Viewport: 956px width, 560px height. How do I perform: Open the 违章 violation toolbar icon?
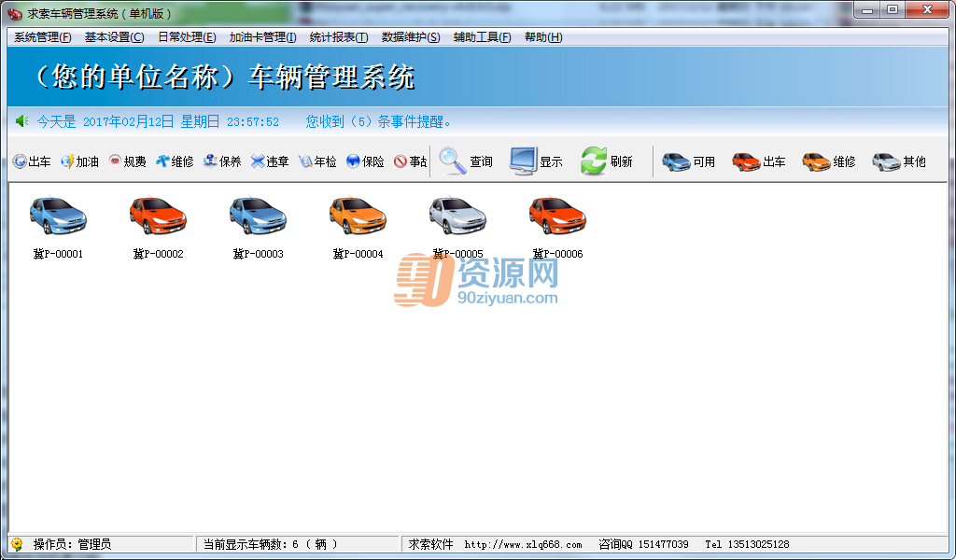pos(270,161)
